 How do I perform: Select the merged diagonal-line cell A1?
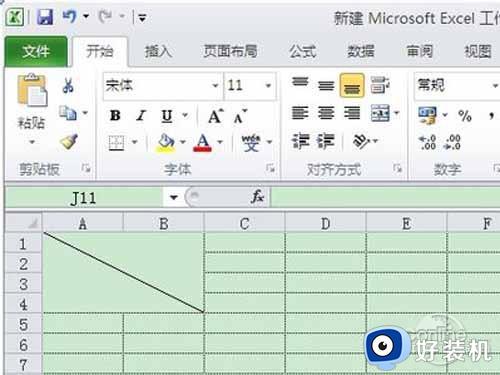click(124, 273)
